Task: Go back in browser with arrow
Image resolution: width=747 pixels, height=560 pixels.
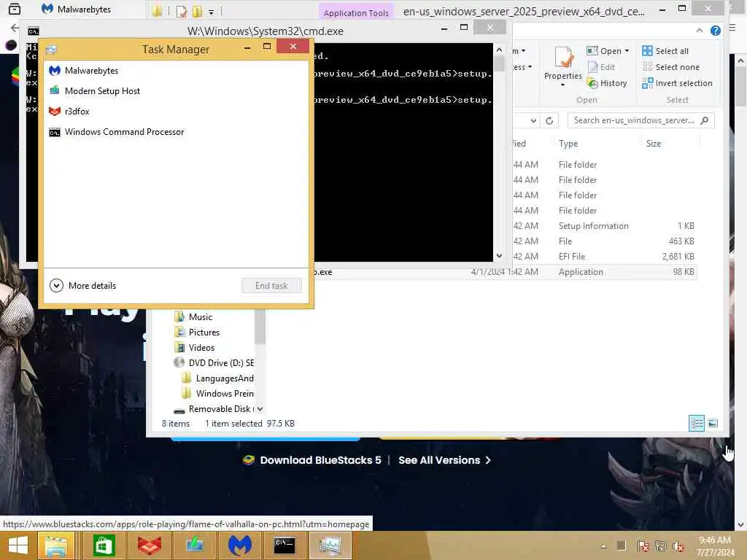Action: tap(15, 28)
